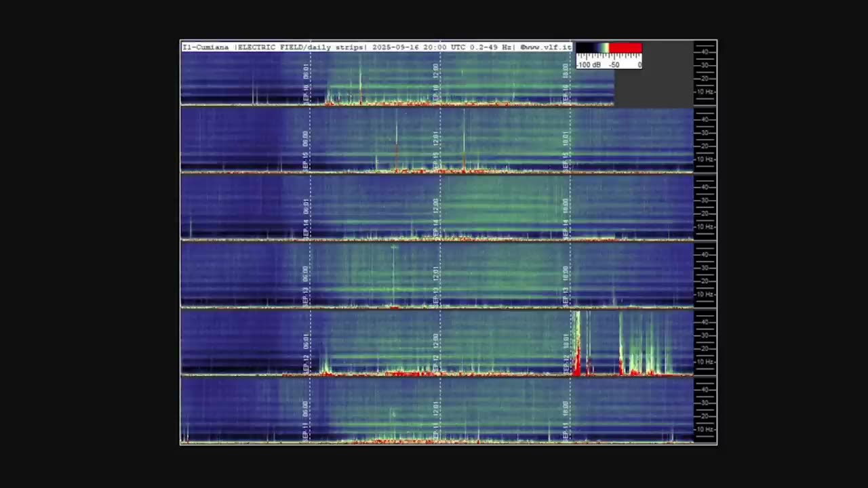Screen dimensions: 868x488
Task: Click the I1-Cumiana station name in header
Action: point(206,47)
